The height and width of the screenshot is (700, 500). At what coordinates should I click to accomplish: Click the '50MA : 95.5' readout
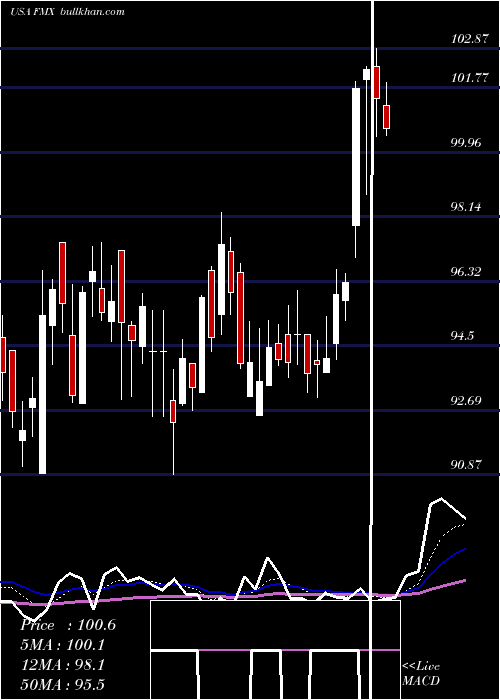(x=63, y=685)
